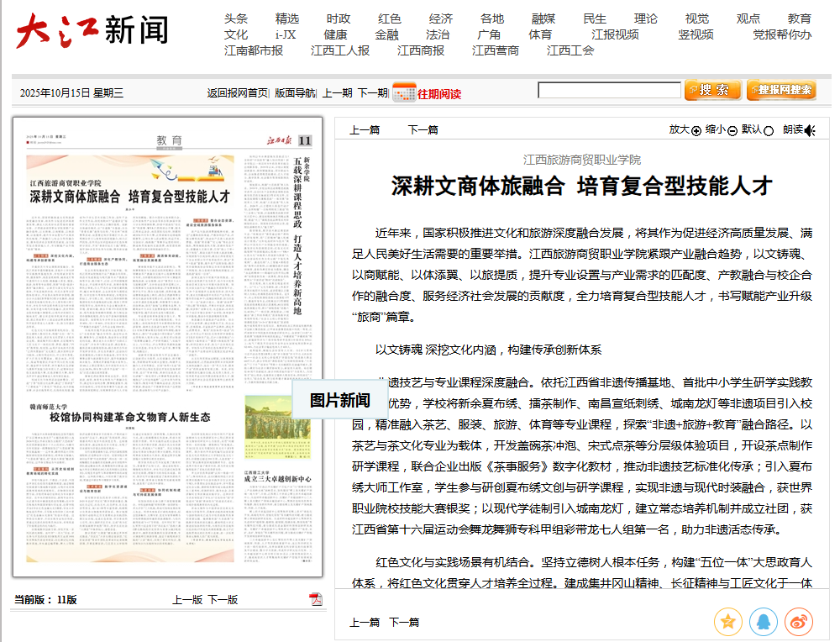Click the 朗读 speaker icon

(810, 130)
